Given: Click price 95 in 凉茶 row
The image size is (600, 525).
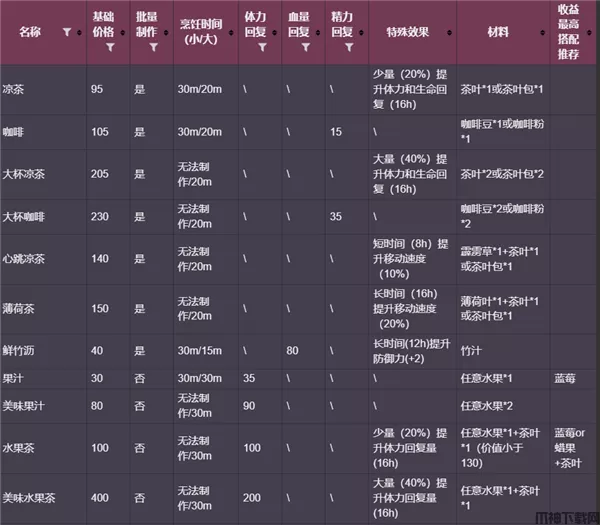Looking at the screenshot, I should click(x=97, y=89).
